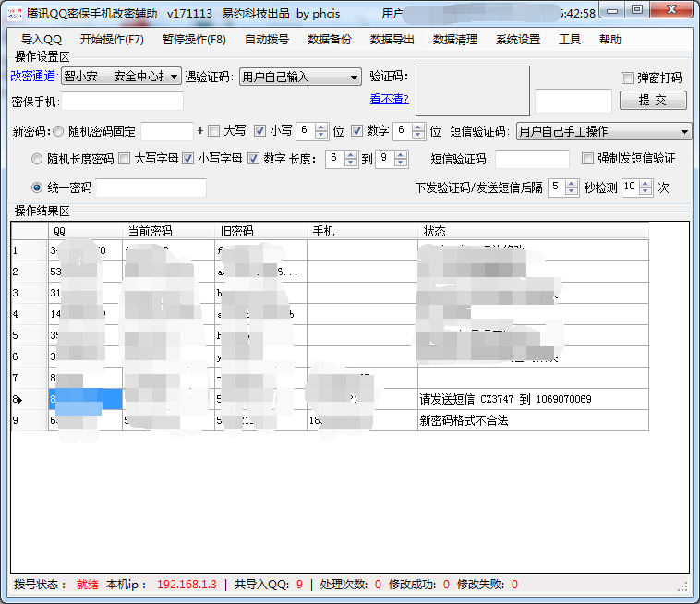Open the 工具 menu
The image size is (700, 604).
570,40
